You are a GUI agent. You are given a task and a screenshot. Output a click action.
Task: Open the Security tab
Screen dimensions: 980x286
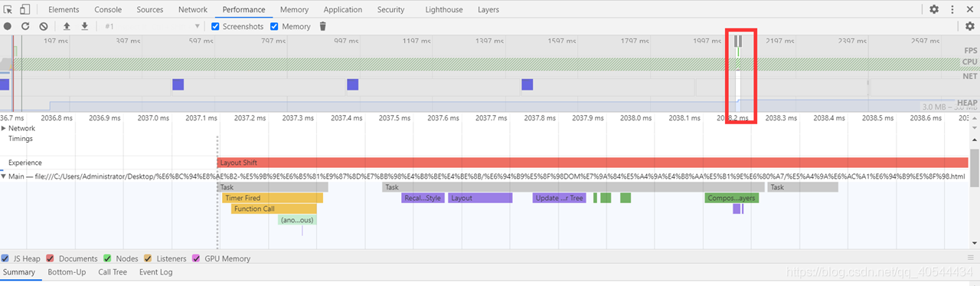click(390, 9)
